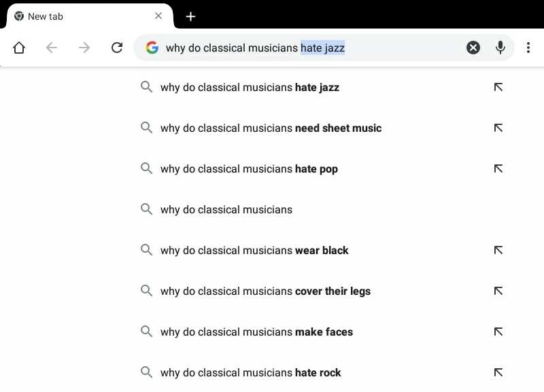Screen dimensions: 544x392
Task: Select suggestion 'why do classical musicians need sheet music'
Action: [x=269, y=128]
